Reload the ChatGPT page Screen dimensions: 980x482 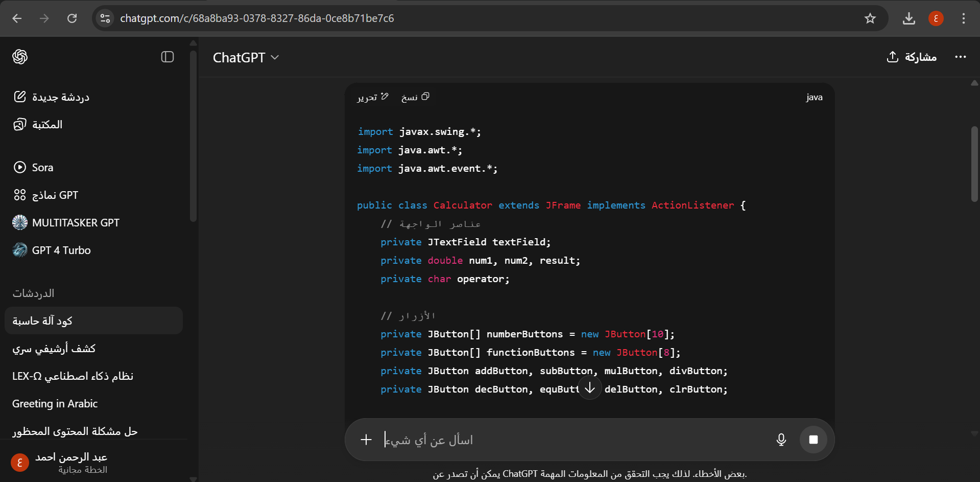[72, 18]
